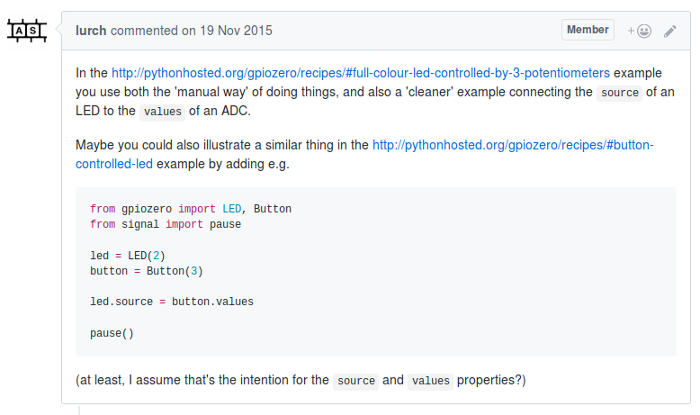The image size is (700, 415).
Task: Click the 'values' code tag in first paragraph
Action: 163,111
